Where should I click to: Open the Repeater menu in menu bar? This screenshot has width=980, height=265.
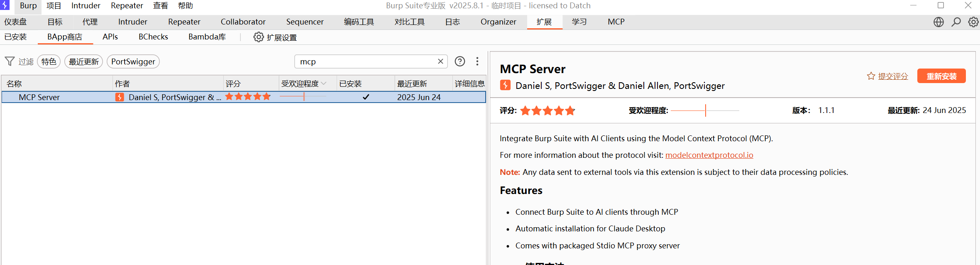tap(127, 6)
